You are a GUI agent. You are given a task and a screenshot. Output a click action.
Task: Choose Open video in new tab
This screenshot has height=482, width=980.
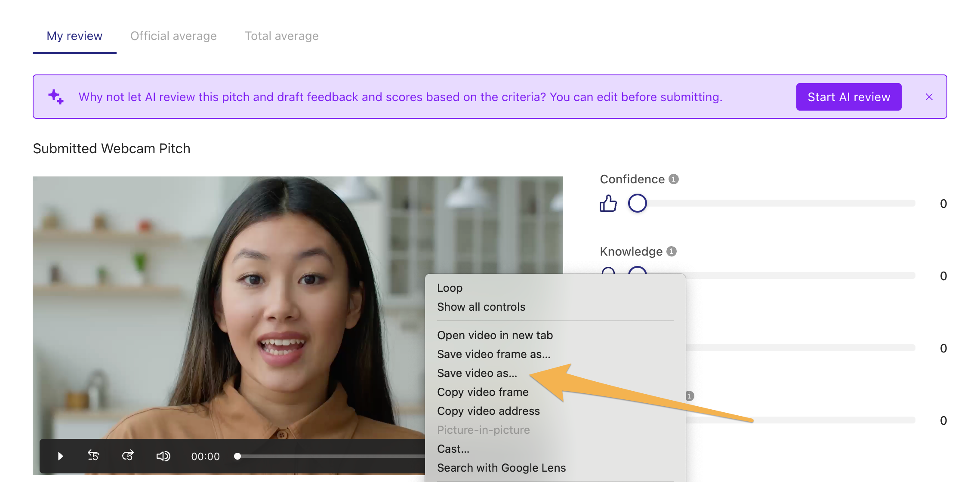495,335
